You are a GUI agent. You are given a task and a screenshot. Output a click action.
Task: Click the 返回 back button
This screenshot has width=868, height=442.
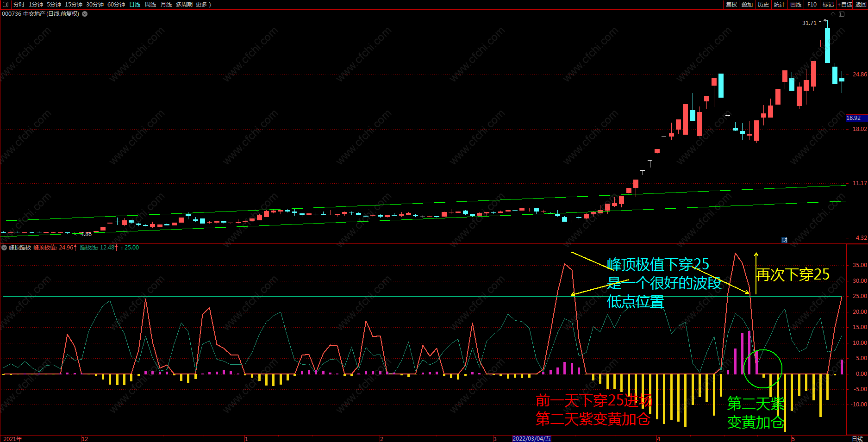point(861,4)
